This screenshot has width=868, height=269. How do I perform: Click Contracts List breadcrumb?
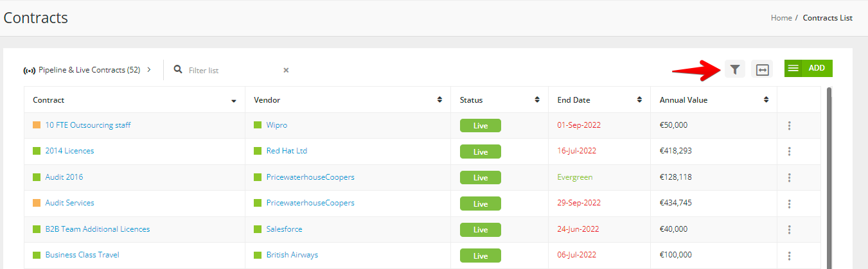coord(828,18)
